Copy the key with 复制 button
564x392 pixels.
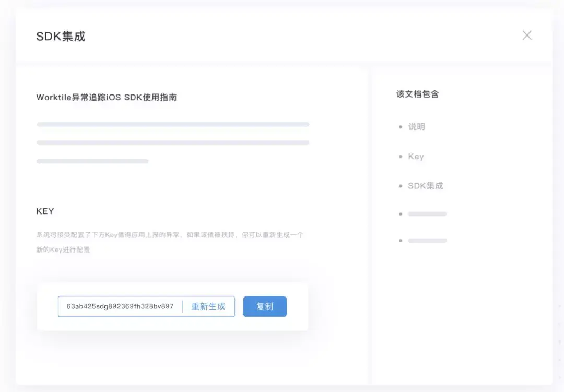[265, 306]
